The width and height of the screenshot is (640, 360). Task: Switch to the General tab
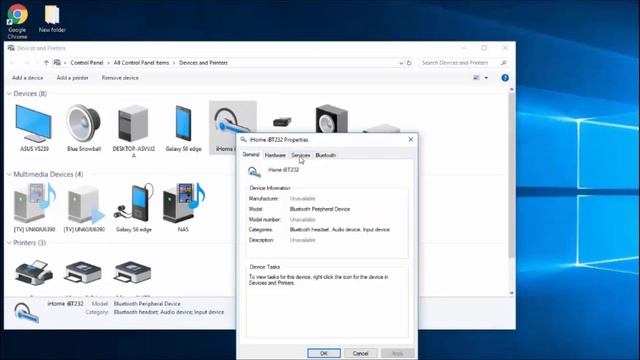tap(251, 155)
